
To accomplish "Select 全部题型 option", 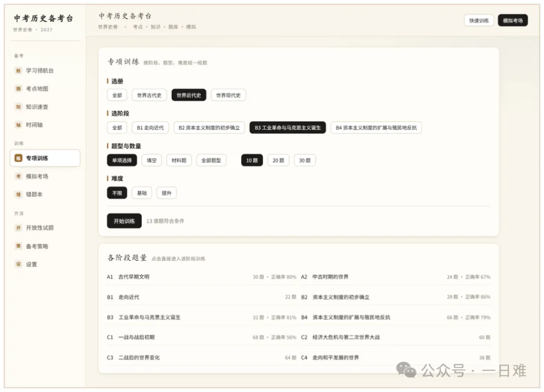I will click(x=211, y=160).
